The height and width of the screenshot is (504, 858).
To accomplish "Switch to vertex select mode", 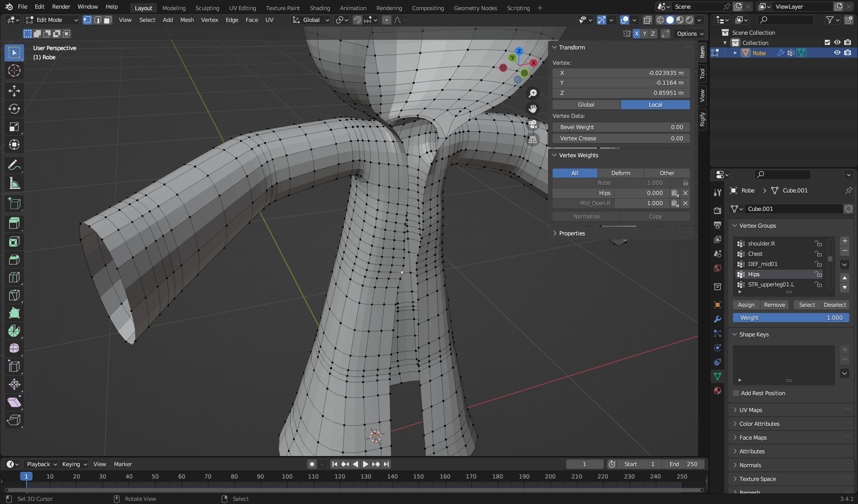I will pyautogui.click(x=87, y=20).
